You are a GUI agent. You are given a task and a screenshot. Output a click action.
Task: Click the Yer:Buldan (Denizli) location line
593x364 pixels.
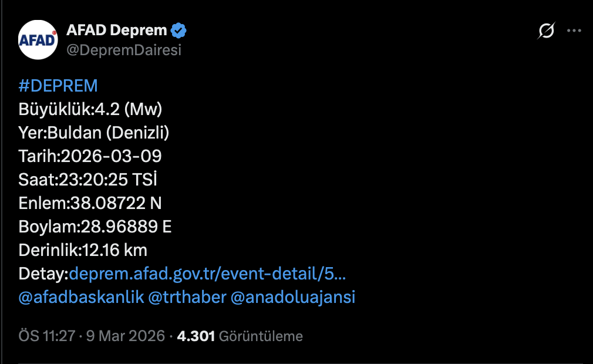(94, 133)
